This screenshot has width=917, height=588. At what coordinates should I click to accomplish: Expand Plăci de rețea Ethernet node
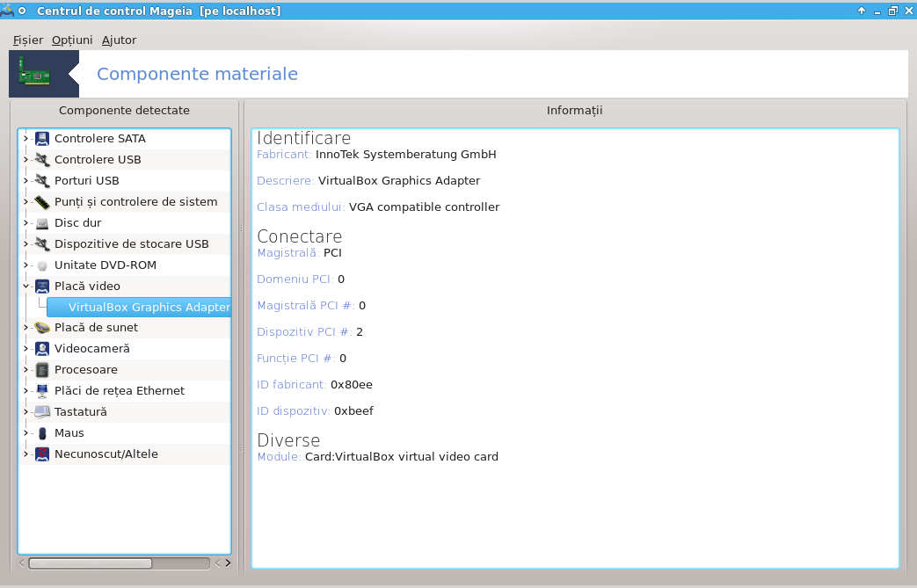25,391
